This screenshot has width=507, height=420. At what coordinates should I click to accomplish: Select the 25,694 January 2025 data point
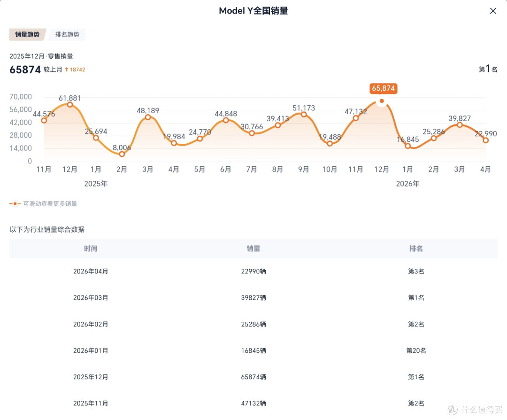(96, 138)
